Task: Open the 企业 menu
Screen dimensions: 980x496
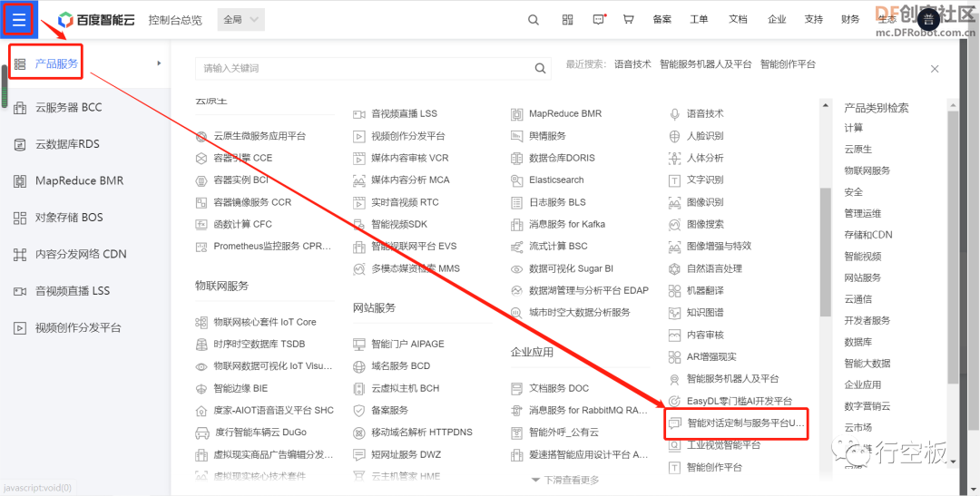Action: tap(777, 19)
